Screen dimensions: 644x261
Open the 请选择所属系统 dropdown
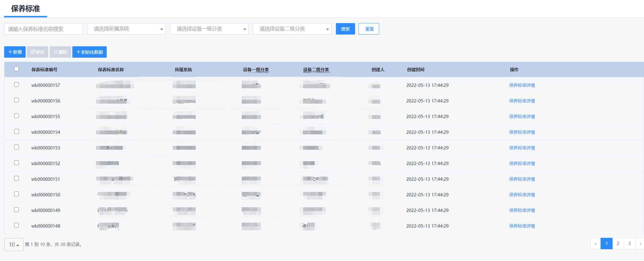click(126, 29)
